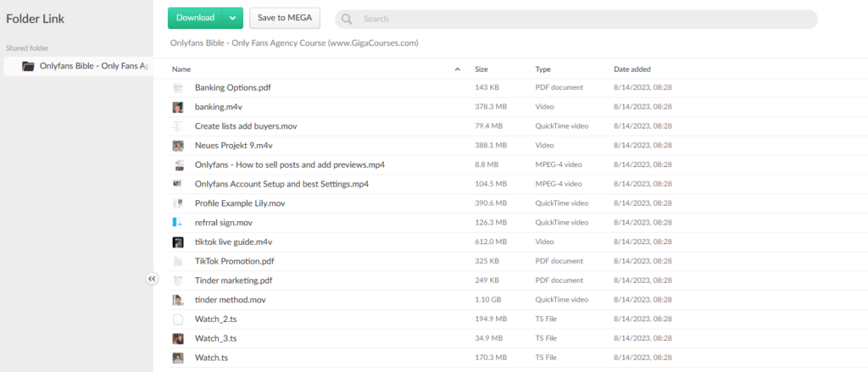
Task: Select file name Tinder marketing.pdf
Action: pyautogui.click(x=234, y=280)
